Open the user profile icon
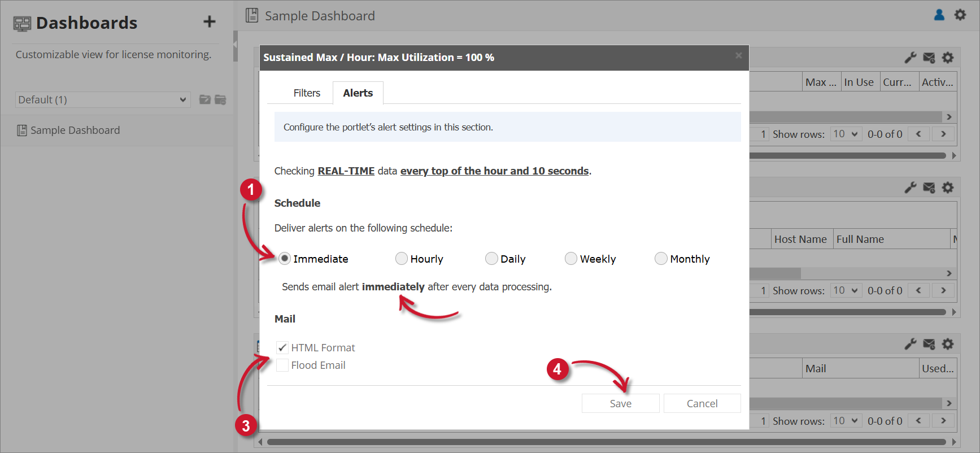Screen dimensions: 980x453 [939, 15]
